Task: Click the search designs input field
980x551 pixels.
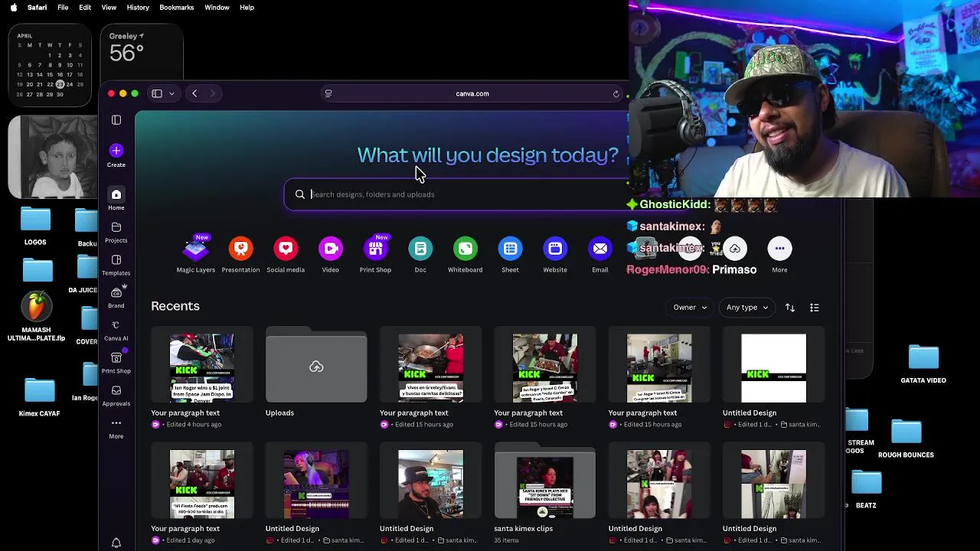Action: tap(456, 194)
